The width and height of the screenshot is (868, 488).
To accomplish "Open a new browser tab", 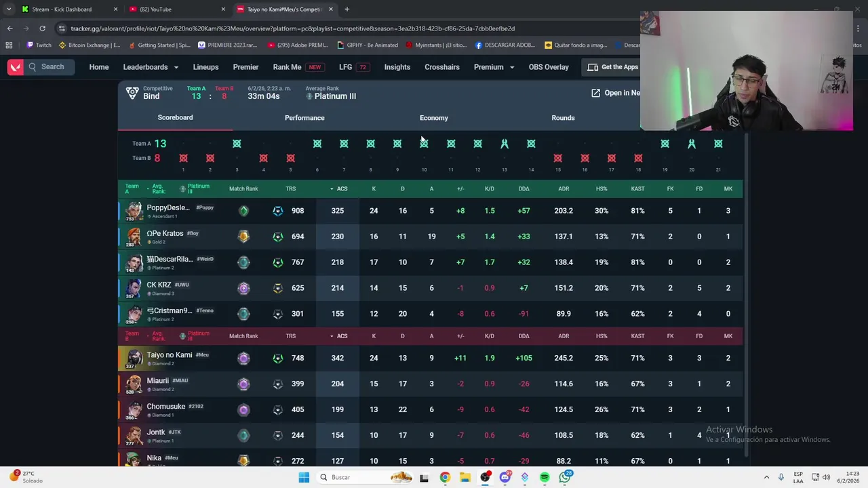I will (347, 9).
